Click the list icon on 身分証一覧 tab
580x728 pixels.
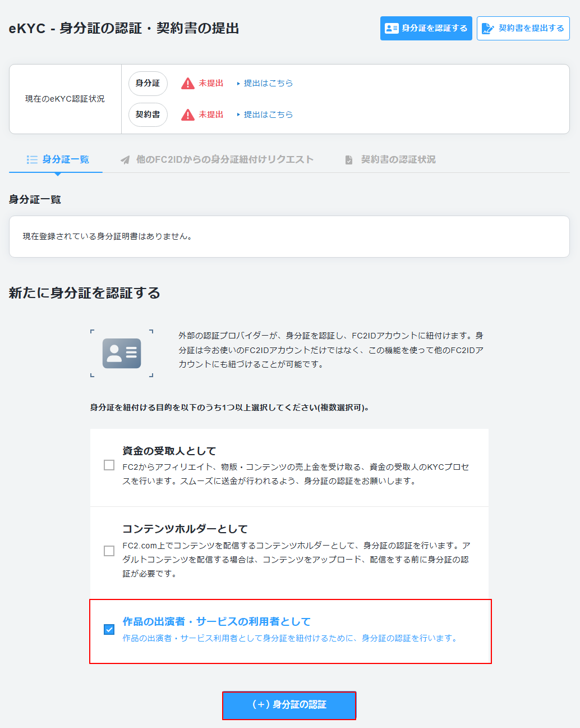click(32, 160)
